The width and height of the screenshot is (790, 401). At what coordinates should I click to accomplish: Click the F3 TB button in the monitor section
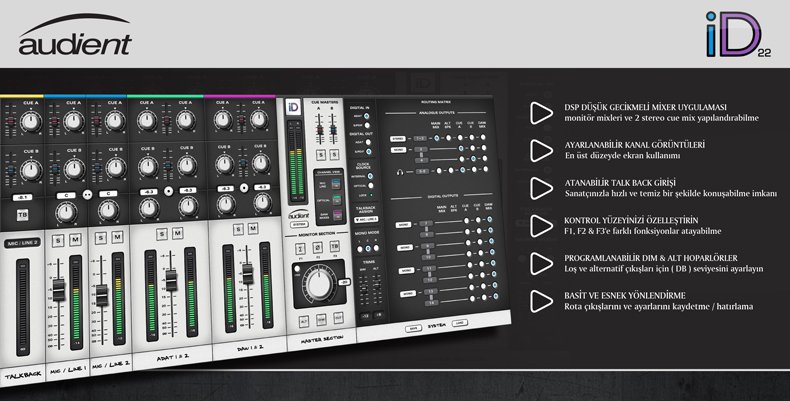[335, 246]
